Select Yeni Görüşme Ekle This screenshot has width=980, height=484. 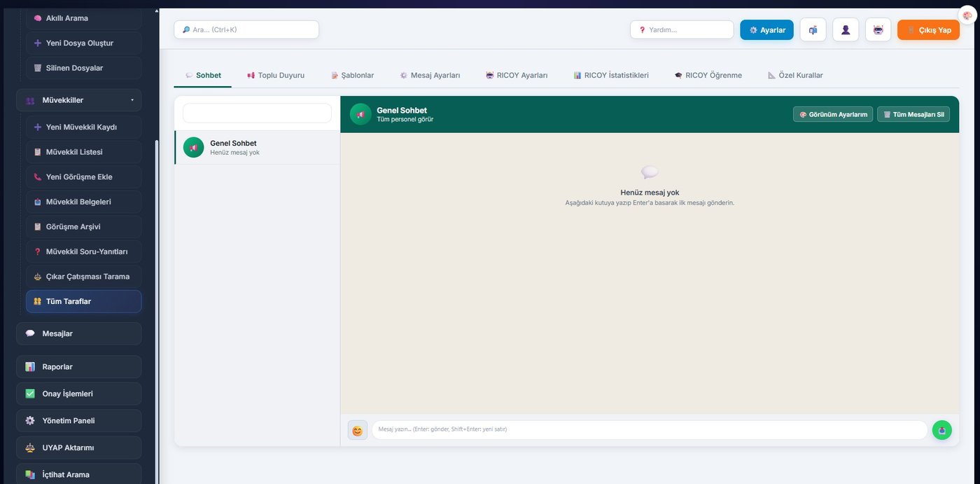(83, 177)
